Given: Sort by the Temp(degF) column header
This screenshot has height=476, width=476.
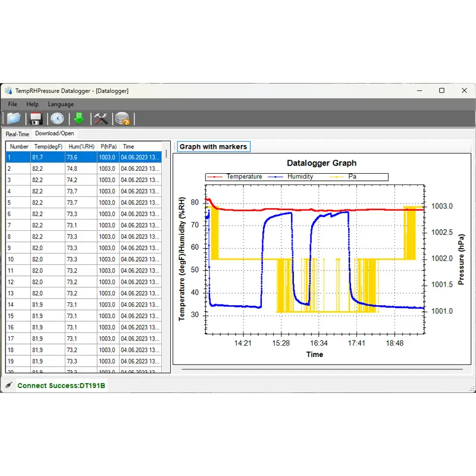Looking at the screenshot, I should click(48, 146).
